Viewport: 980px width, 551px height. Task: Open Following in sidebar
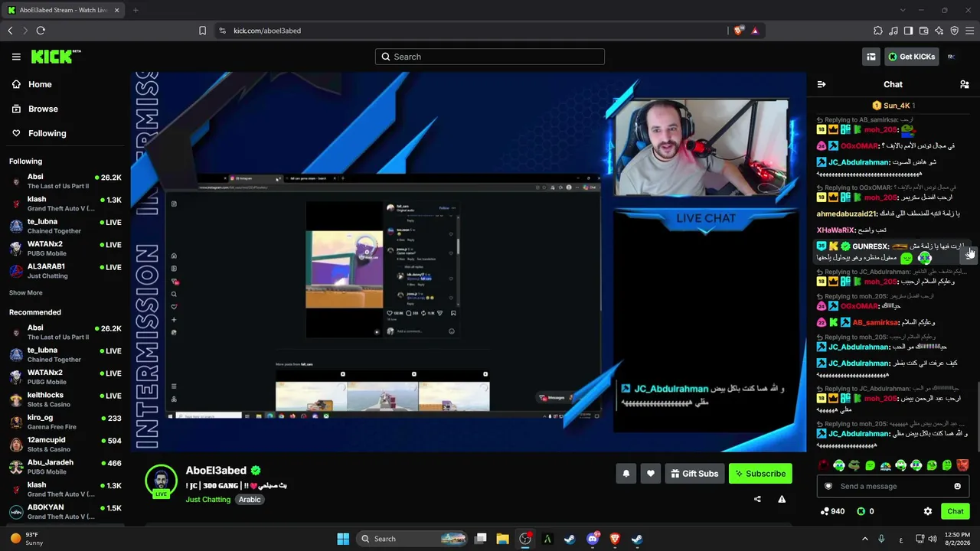38,133
